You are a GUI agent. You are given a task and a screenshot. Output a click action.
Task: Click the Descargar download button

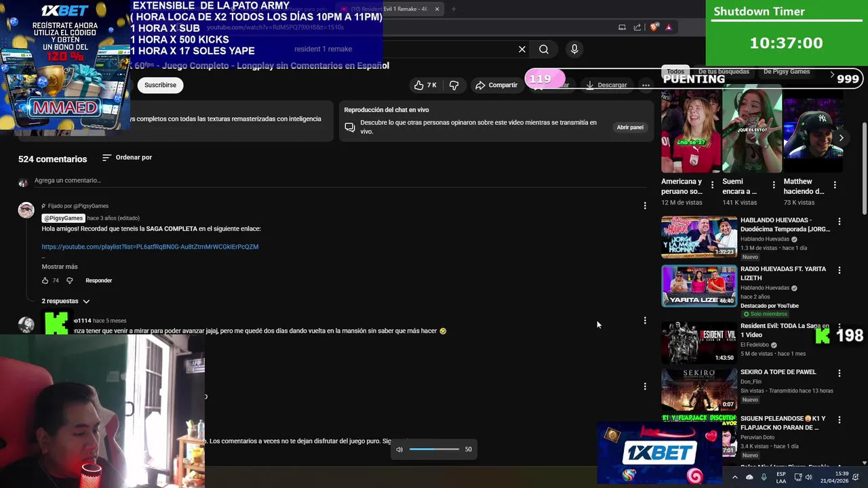click(x=606, y=85)
